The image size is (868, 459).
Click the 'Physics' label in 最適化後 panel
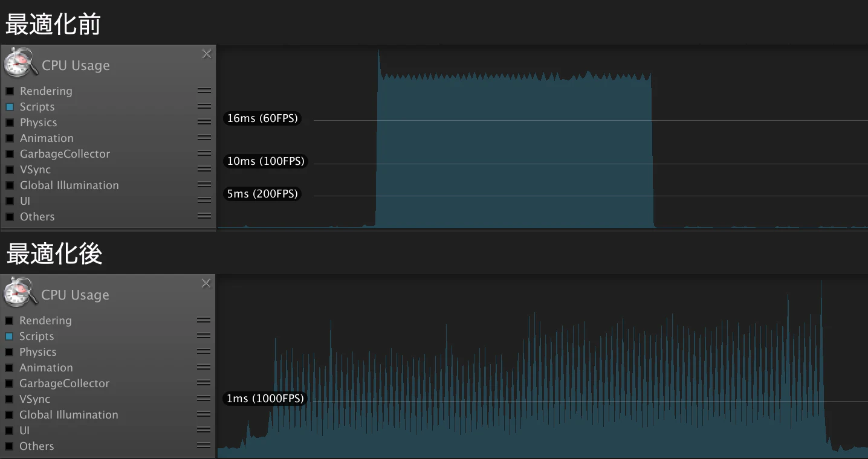tap(38, 352)
